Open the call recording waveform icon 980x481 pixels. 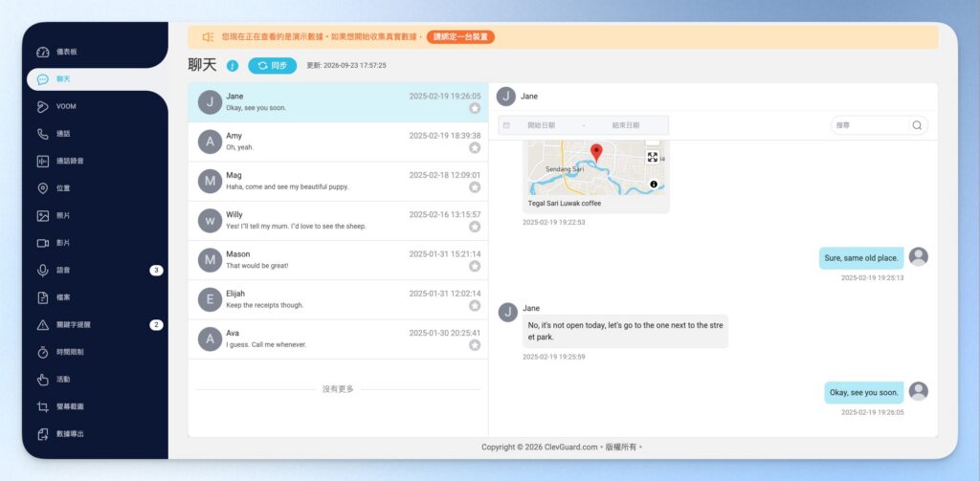(42, 162)
